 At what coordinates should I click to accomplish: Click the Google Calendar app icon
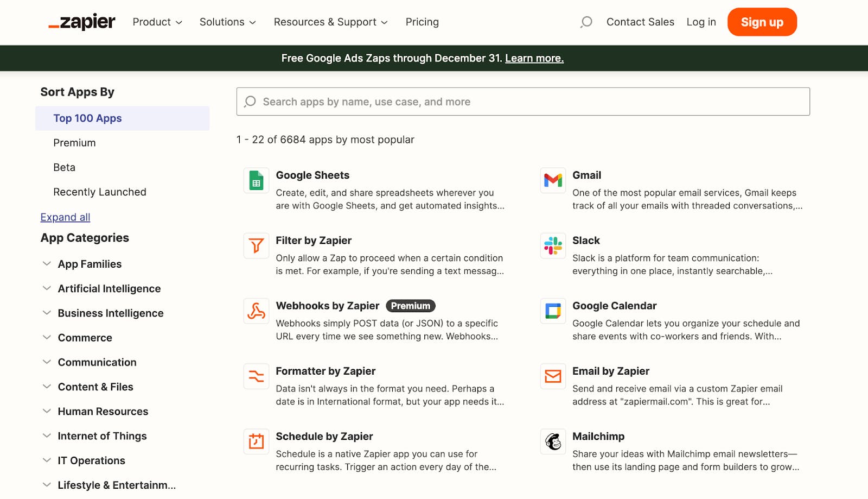pyautogui.click(x=553, y=311)
